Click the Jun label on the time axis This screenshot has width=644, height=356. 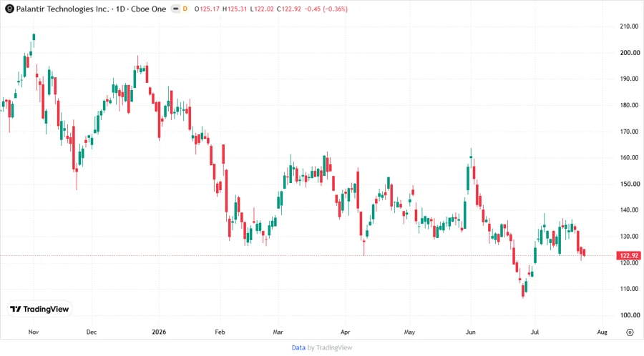coord(471,332)
